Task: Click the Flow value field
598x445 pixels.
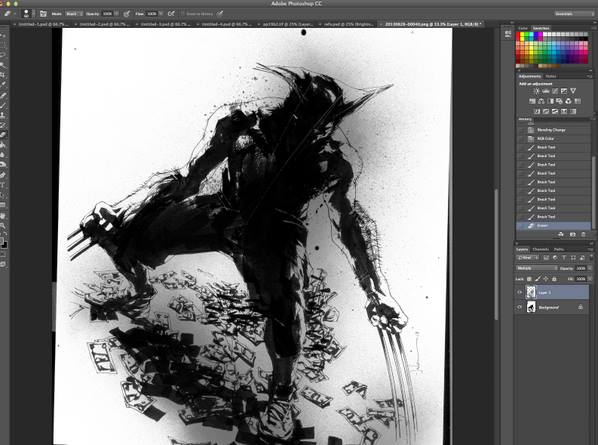Action: click(152, 14)
